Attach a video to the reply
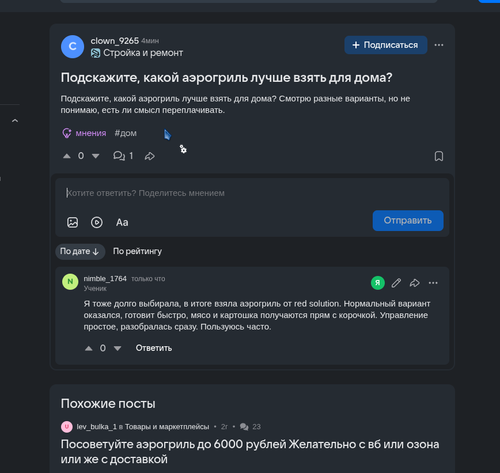The height and width of the screenshot is (473, 500). [97, 222]
